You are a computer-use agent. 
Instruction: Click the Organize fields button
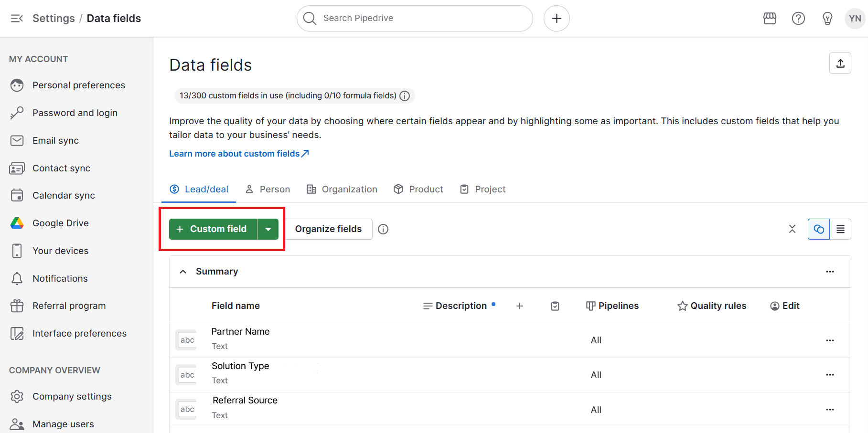coord(328,229)
